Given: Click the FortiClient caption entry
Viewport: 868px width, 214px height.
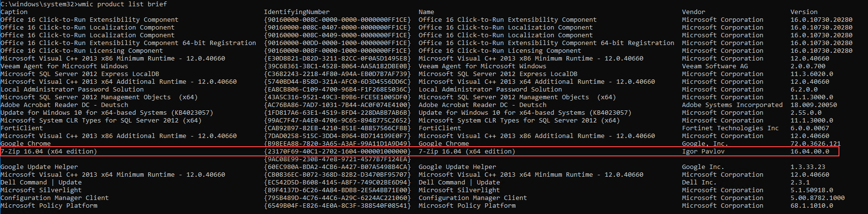Looking at the screenshot, I should [x=22, y=128].
